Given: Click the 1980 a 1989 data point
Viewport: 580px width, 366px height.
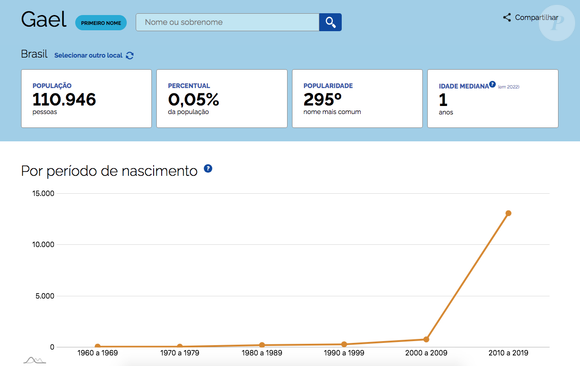Looking at the screenshot, I should [x=262, y=345].
